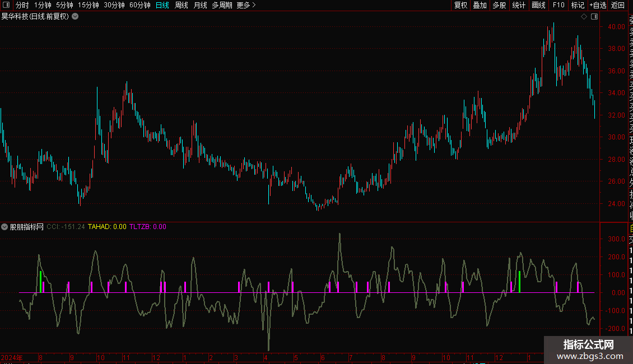The image size is (633, 364).
Task: Expand the 昊华科技 stock title dropdown
Action: coord(75,17)
